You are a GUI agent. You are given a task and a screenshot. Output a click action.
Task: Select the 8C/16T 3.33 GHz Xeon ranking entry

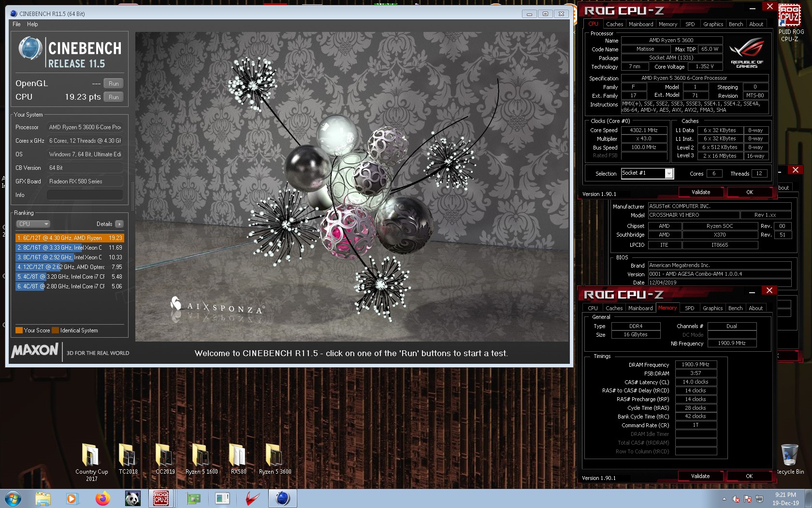[x=70, y=248]
